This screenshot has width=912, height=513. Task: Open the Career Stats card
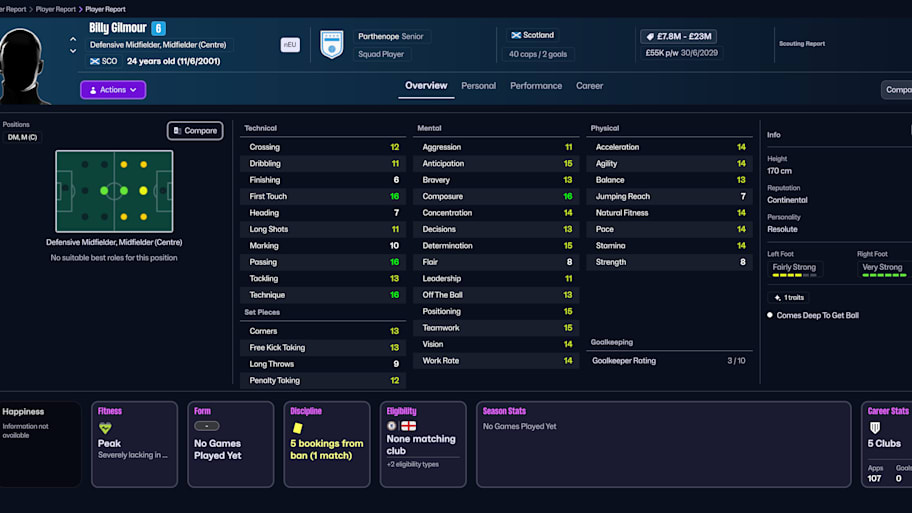[887, 444]
